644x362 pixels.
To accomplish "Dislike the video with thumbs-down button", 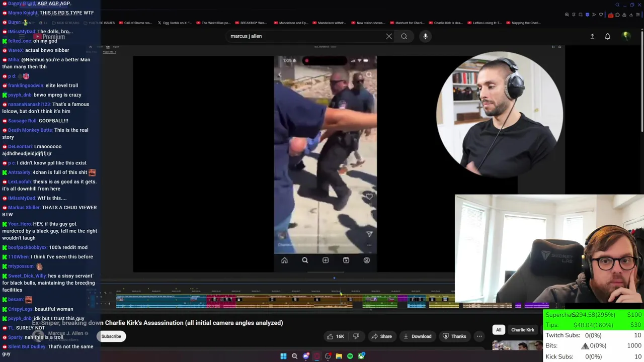I will [356, 336].
